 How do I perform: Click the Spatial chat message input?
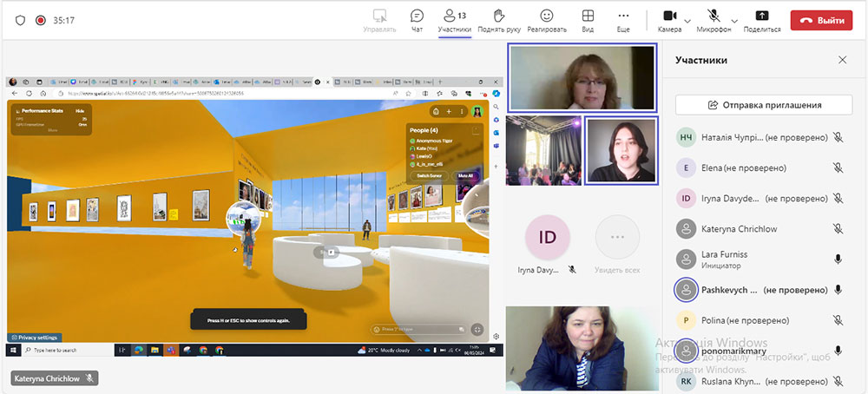click(419, 329)
